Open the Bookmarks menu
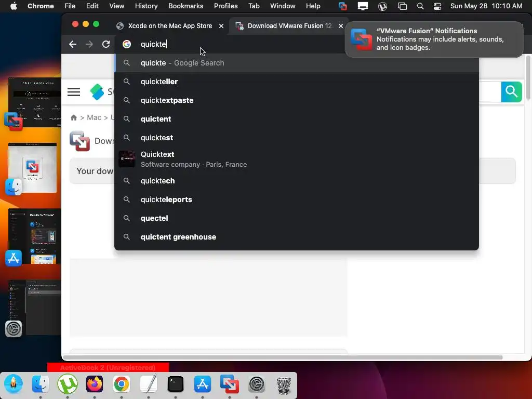The width and height of the screenshot is (532, 399). [185, 6]
